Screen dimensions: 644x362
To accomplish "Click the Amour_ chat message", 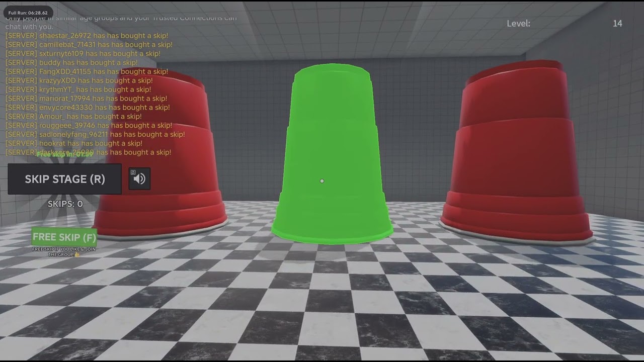I will [73, 117].
